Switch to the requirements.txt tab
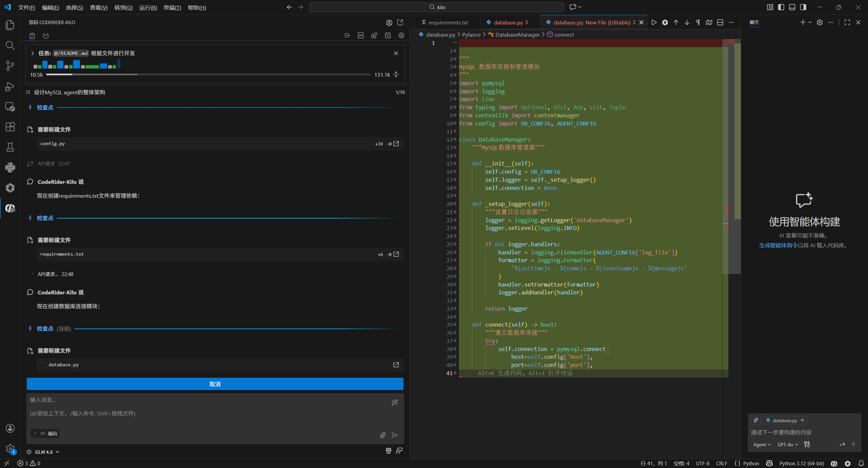868x468 pixels. click(x=448, y=22)
